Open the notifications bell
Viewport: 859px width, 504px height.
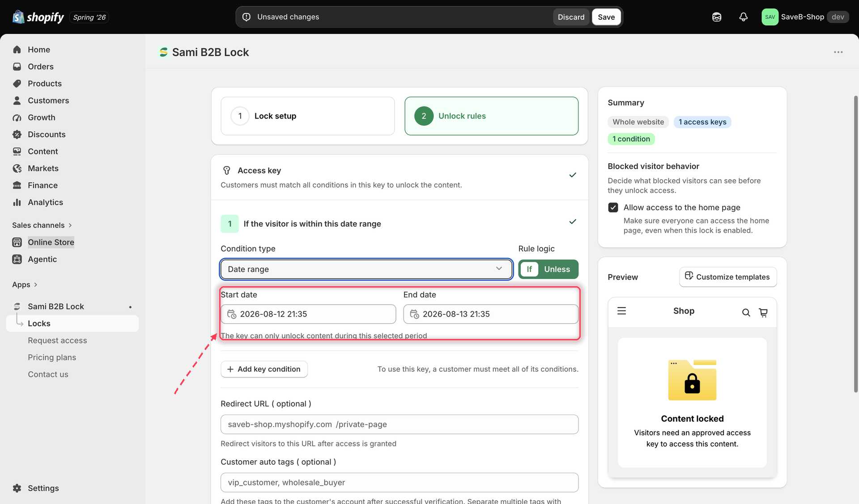[743, 17]
